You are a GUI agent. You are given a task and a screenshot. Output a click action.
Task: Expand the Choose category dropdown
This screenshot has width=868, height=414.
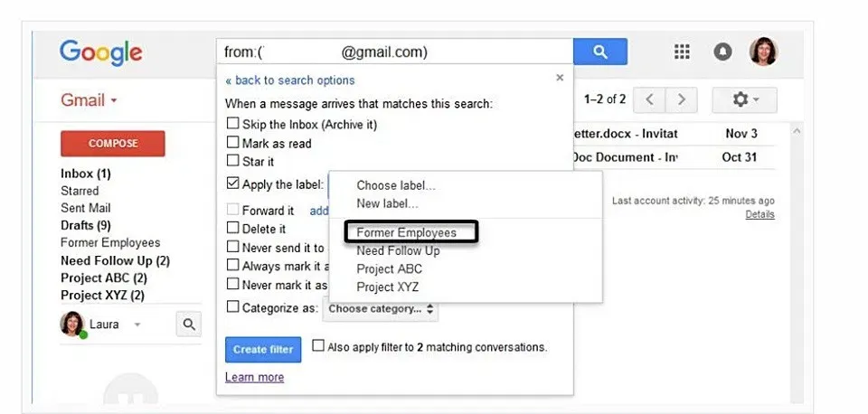(382, 309)
